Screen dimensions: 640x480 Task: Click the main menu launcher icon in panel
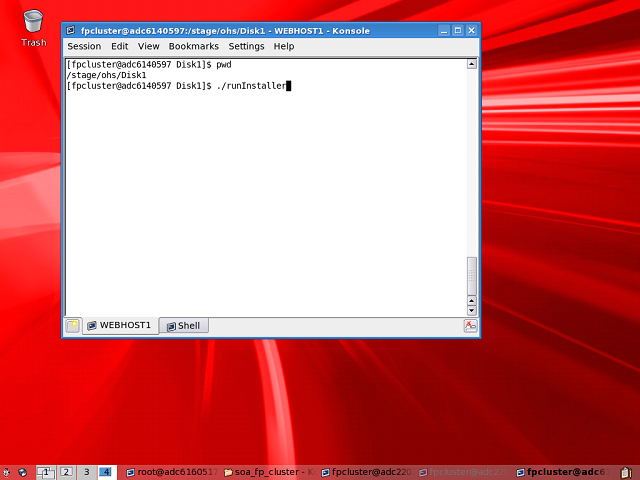[x=6, y=472]
